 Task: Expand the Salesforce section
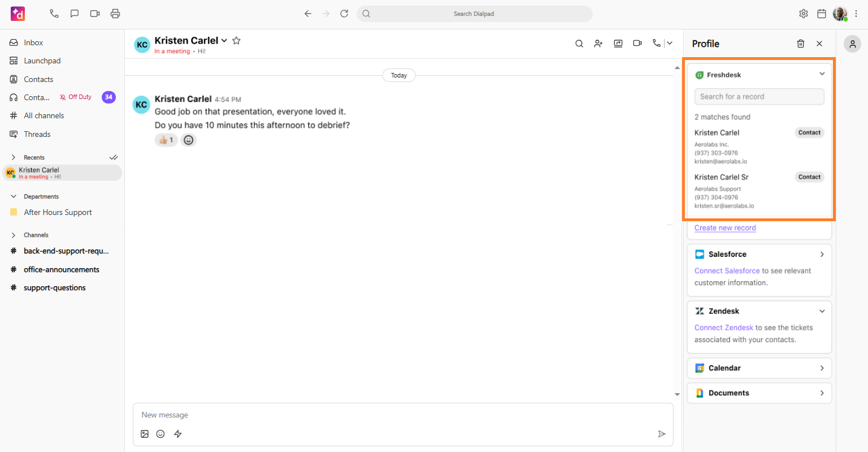pyautogui.click(x=822, y=254)
